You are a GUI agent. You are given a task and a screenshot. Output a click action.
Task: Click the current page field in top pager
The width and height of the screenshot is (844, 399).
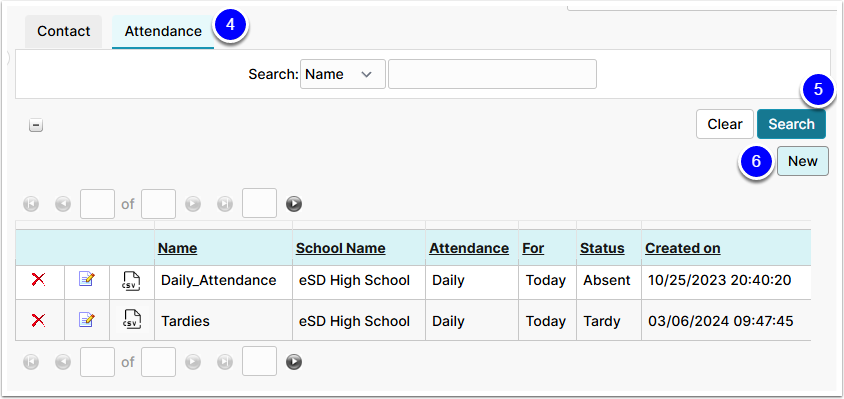(97, 204)
